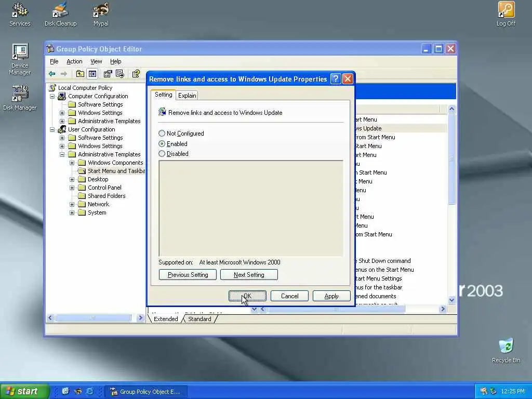
Task: Select the Enabled radio button
Action: [x=162, y=144]
